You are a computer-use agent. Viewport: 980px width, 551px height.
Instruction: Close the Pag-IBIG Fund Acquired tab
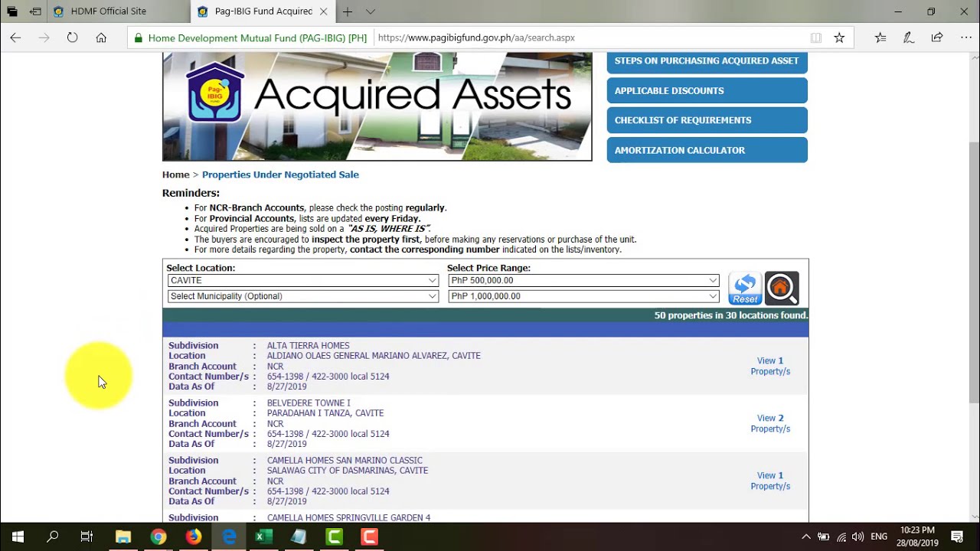coord(324,11)
